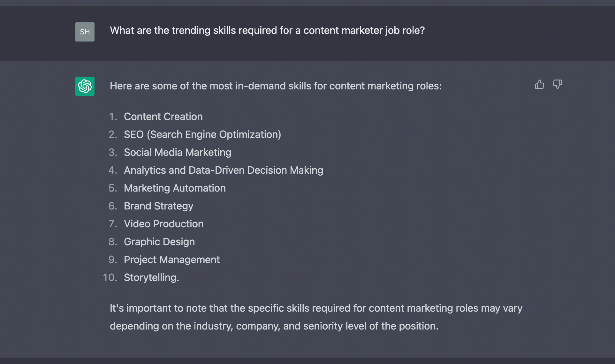Click the thumbs up feedback icon
Image resolution: width=615 pixels, height=364 pixels.
pyautogui.click(x=539, y=85)
